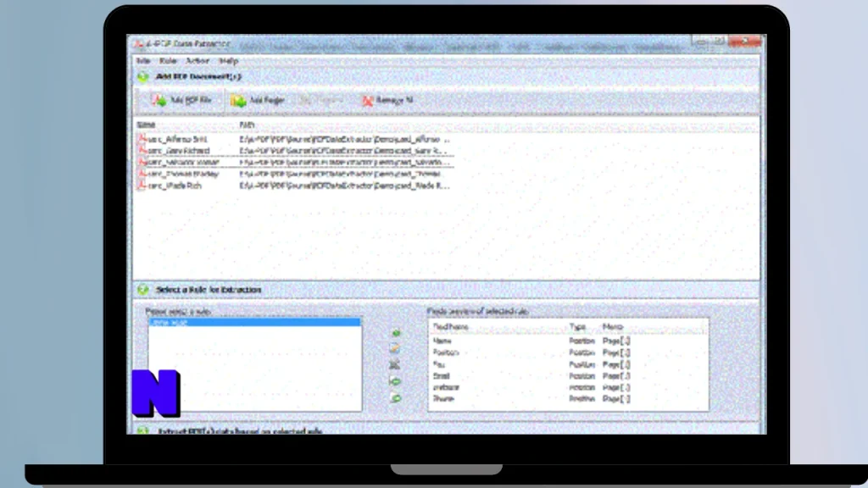Viewport: 868px width, 488px height.
Task: Select the card_Gary Richard file row
Action: click(x=295, y=151)
